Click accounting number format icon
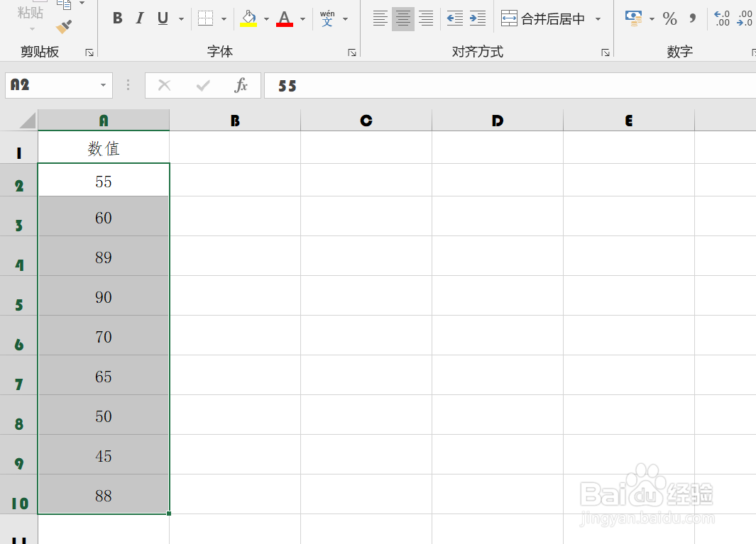 633,18
